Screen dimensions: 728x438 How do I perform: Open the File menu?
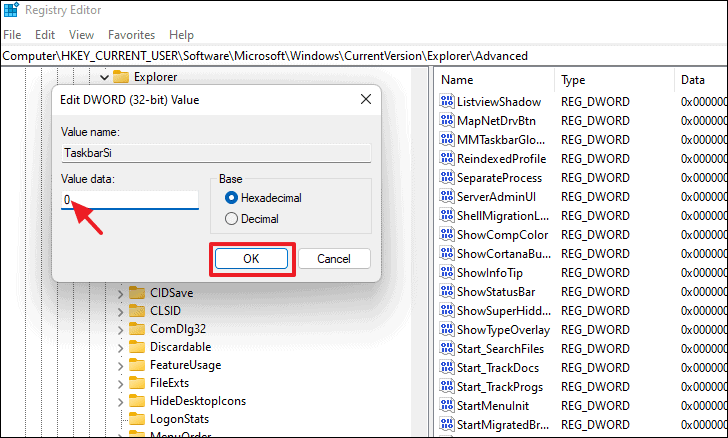pyautogui.click(x=12, y=35)
